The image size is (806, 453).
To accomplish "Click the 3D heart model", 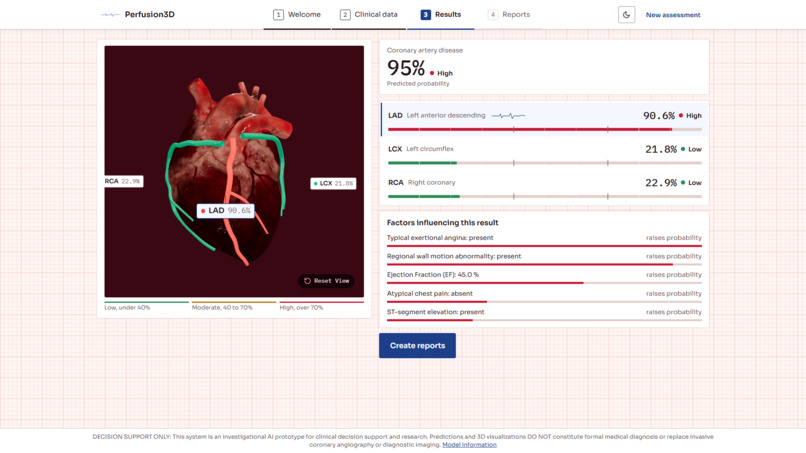I will (x=229, y=170).
